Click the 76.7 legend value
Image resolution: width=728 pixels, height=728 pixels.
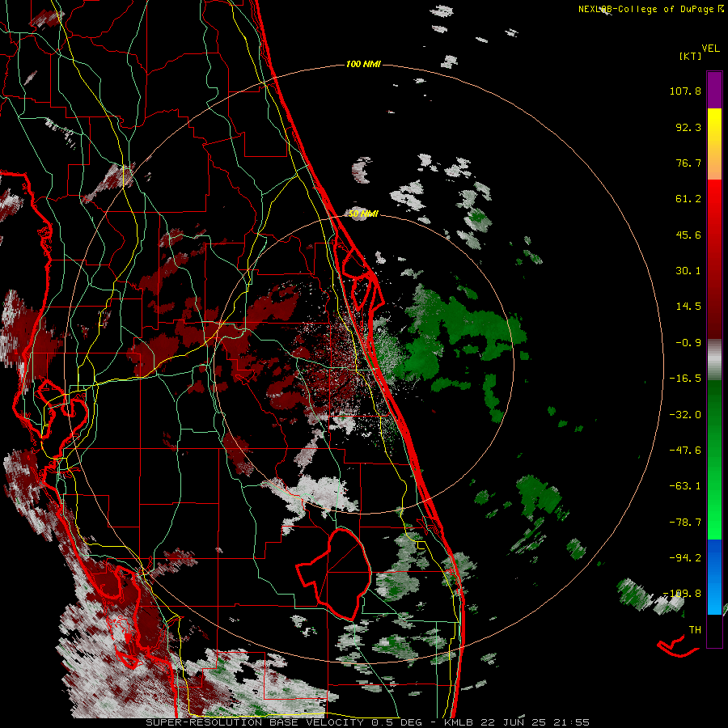pyautogui.click(x=688, y=163)
